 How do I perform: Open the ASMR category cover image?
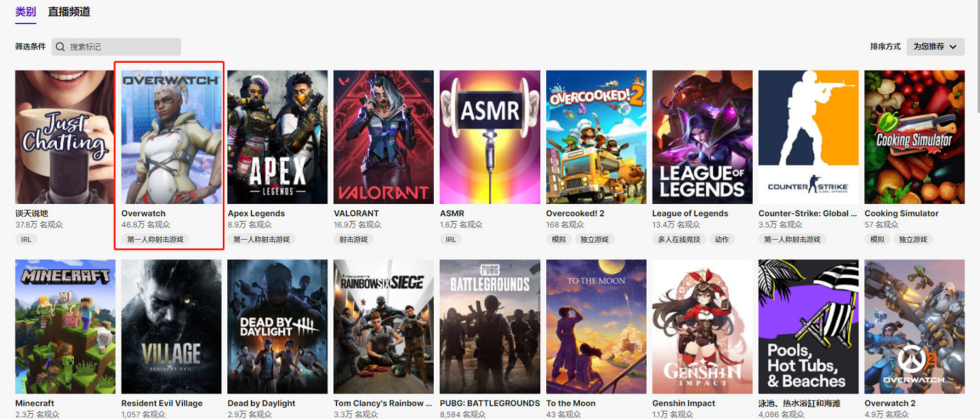click(489, 137)
